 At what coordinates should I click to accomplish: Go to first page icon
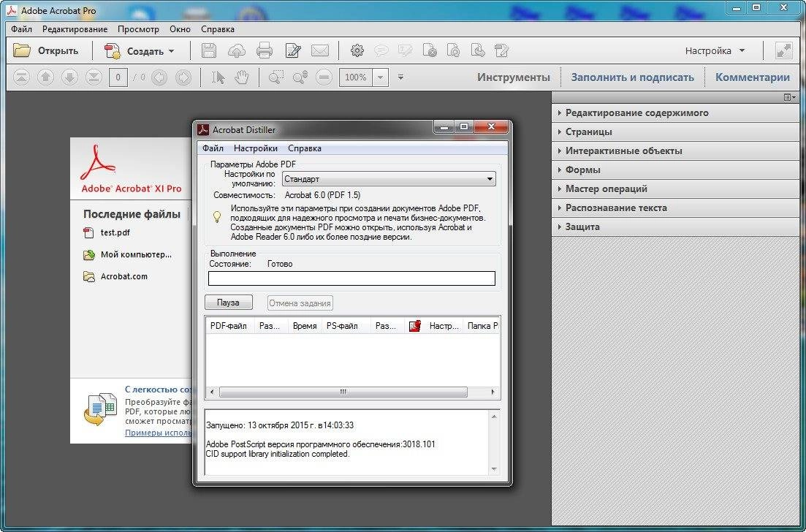point(21,77)
